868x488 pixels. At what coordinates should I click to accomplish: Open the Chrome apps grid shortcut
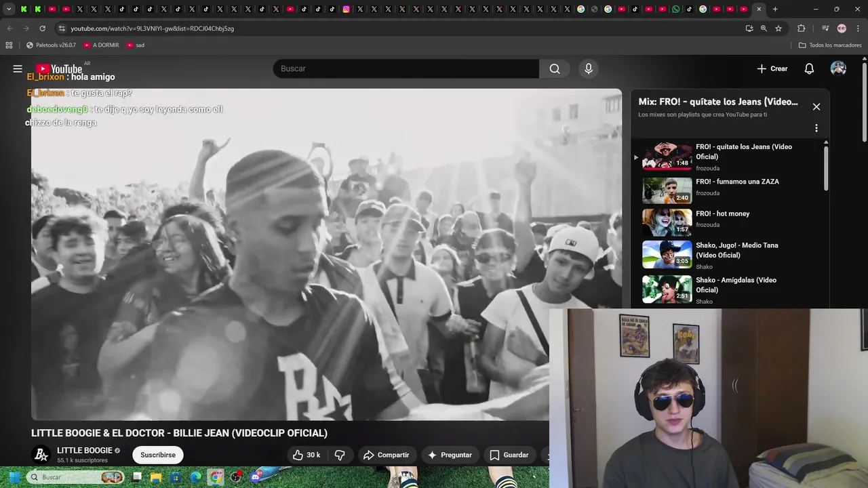[x=9, y=45]
